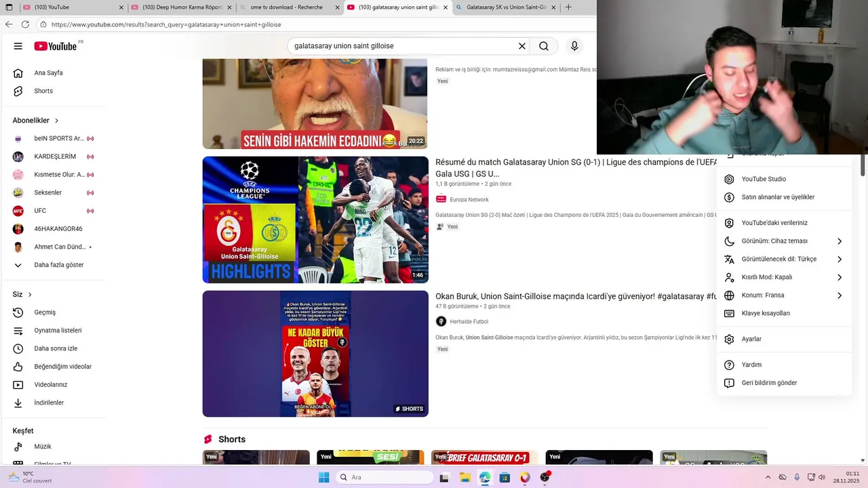Viewport: 868px width, 488px height.
Task: Open KARDEŞLERİM subscription channel
Action: [x=54, y=157]
